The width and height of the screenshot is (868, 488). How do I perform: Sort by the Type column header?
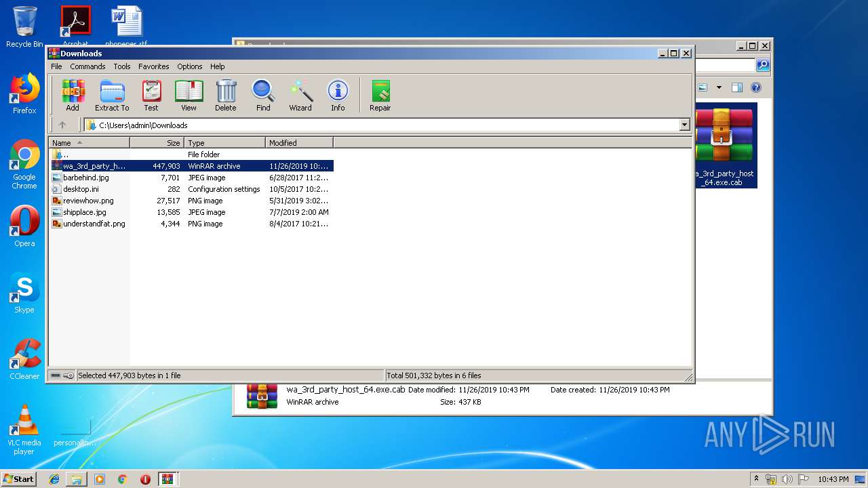(224, 143)
